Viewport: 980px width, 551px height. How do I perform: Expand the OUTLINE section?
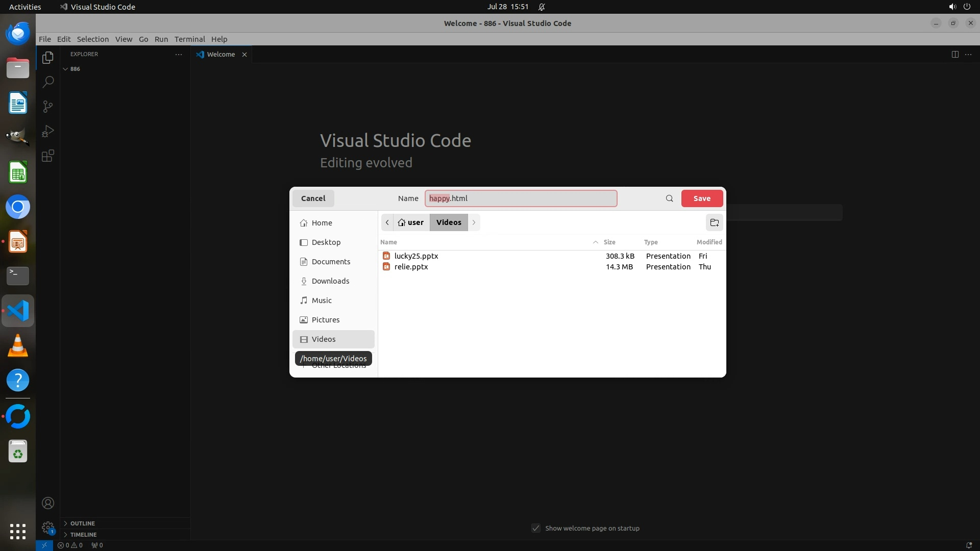pos(82,523)
